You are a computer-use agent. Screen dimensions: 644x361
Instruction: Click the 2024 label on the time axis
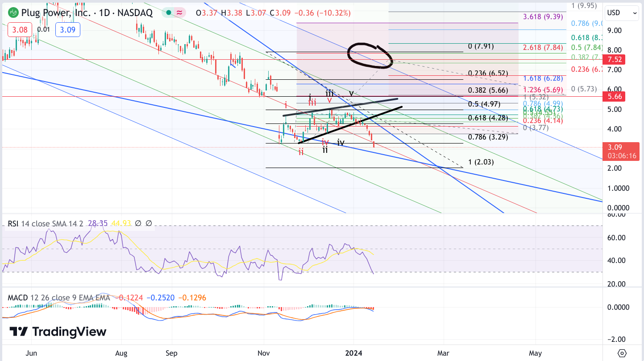pyautogui.click(x=354, y=353)
